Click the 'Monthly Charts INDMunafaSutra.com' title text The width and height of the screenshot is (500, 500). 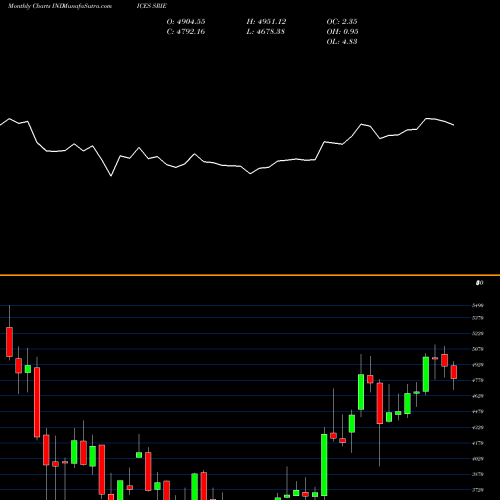[60, 6]
